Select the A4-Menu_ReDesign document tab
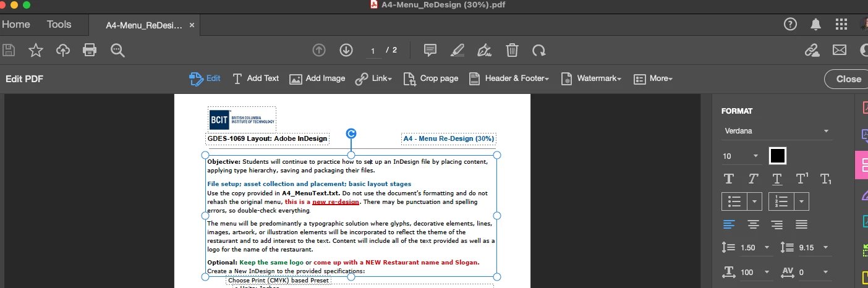The height and width of the screenshot is (288, 868). point(143,25)
